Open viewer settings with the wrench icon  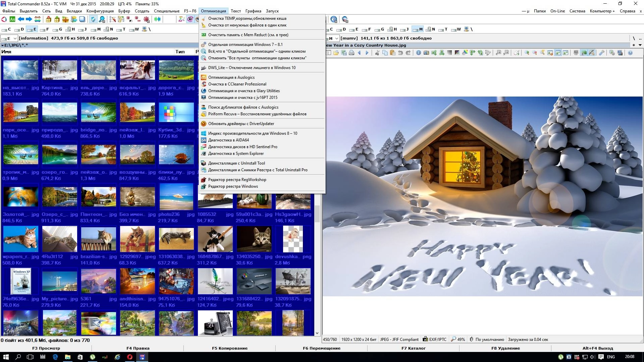pos(601,53)
